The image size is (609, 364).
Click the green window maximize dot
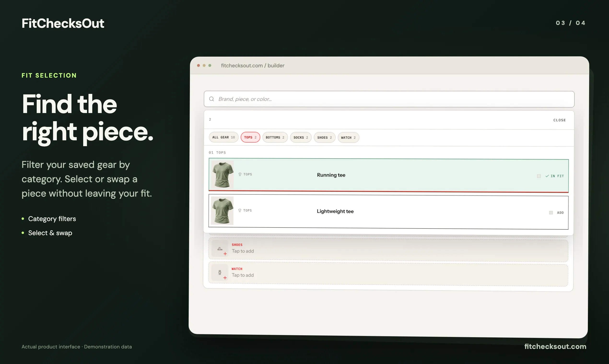coord(210,65)
